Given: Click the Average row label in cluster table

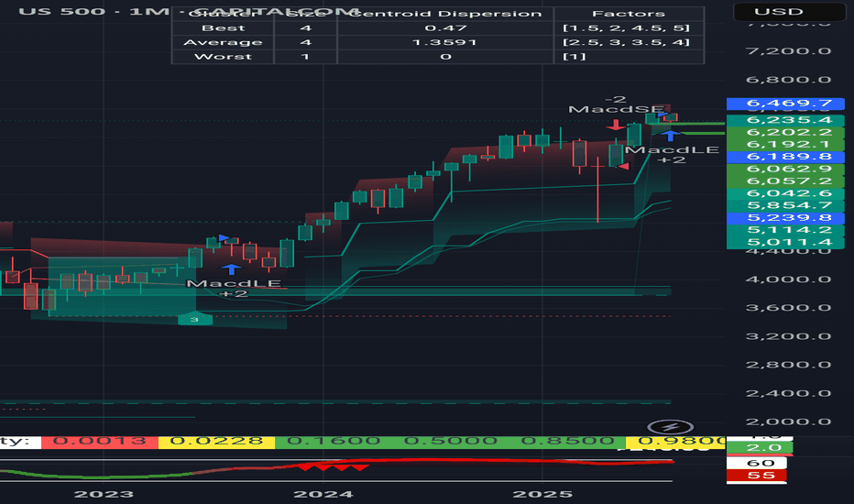Looking at the screenshot, I should (223, 42).
